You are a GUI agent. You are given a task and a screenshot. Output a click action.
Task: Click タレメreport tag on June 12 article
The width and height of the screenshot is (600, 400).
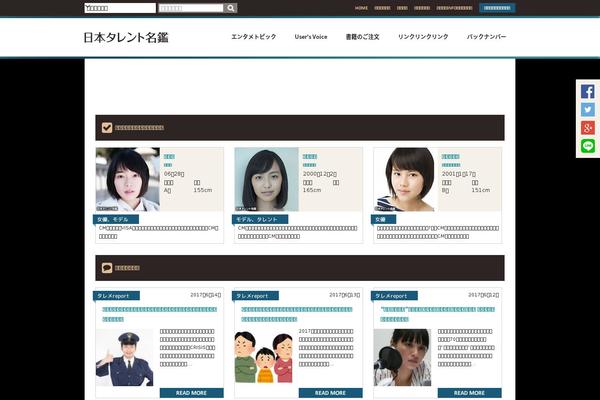click(394, 296)
